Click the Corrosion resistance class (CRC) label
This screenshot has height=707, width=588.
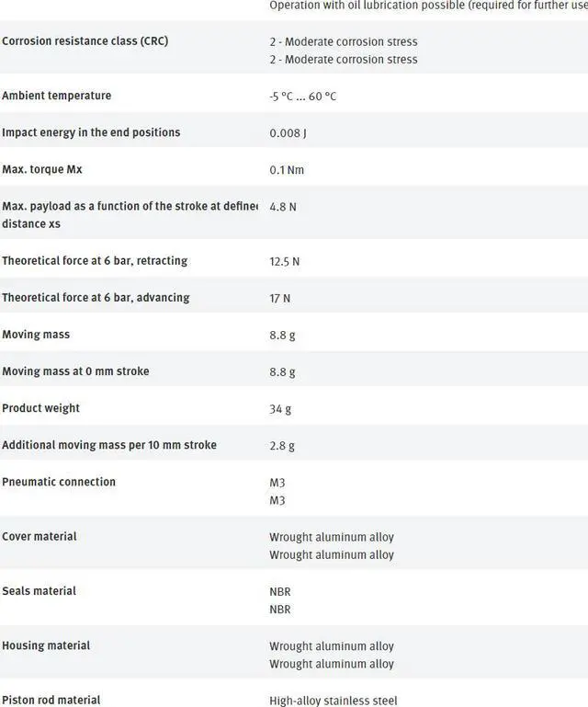pyautogui.click(x=85, y=41)
